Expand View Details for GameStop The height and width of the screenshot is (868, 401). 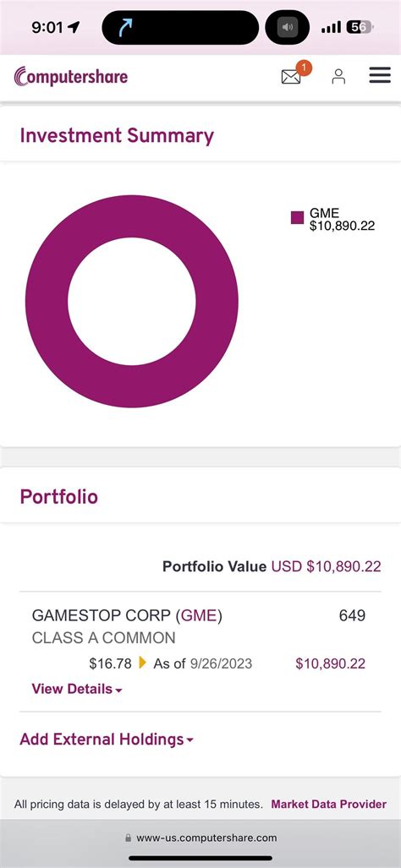pos(77,689)
